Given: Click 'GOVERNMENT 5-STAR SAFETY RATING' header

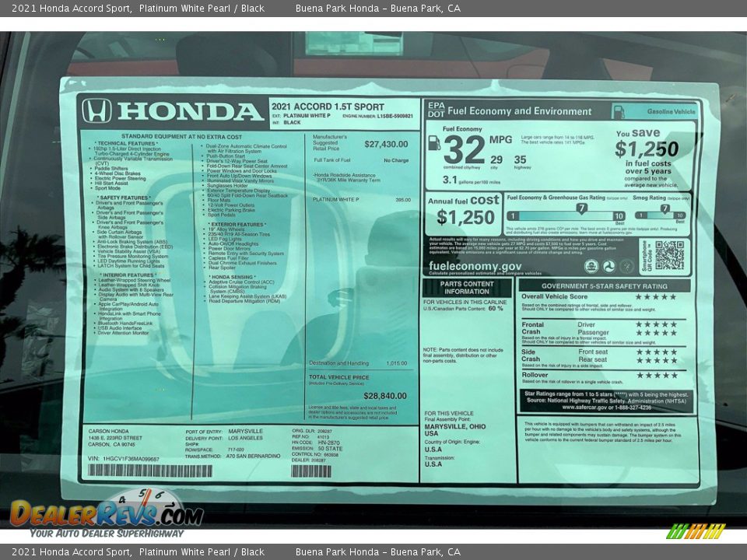Looking at the screenshot, I should (x=604, y=286).
